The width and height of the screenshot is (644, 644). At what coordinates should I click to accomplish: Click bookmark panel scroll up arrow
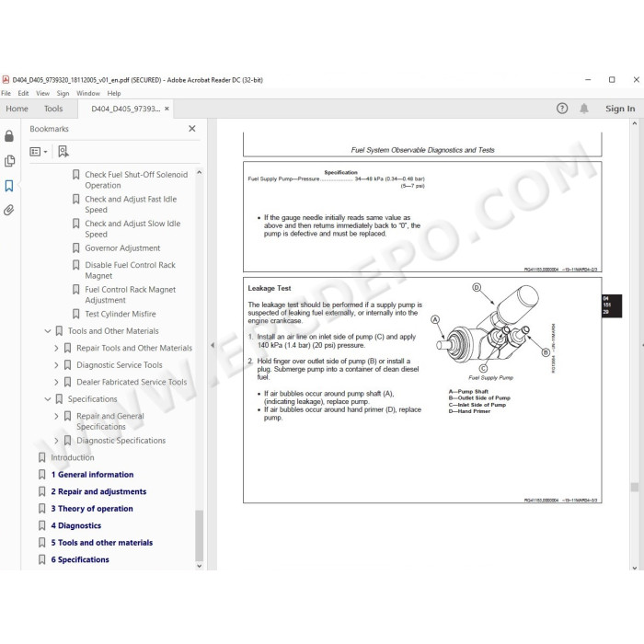click(200, 173)
